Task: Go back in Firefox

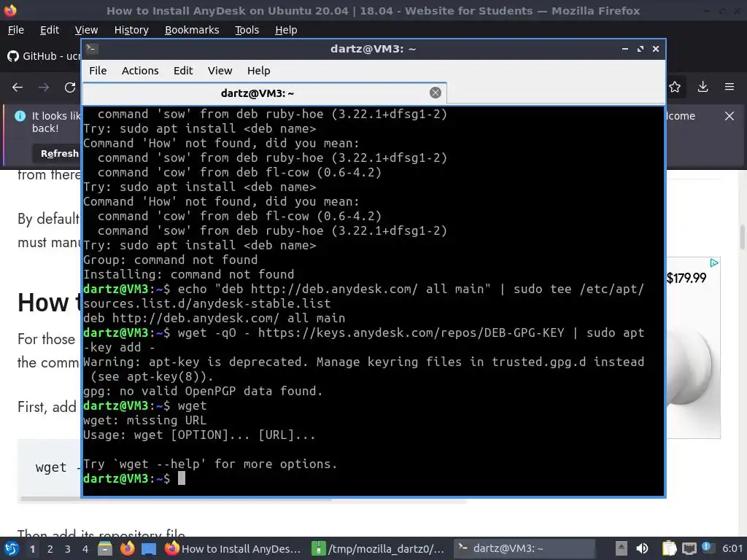Action: 18,87
